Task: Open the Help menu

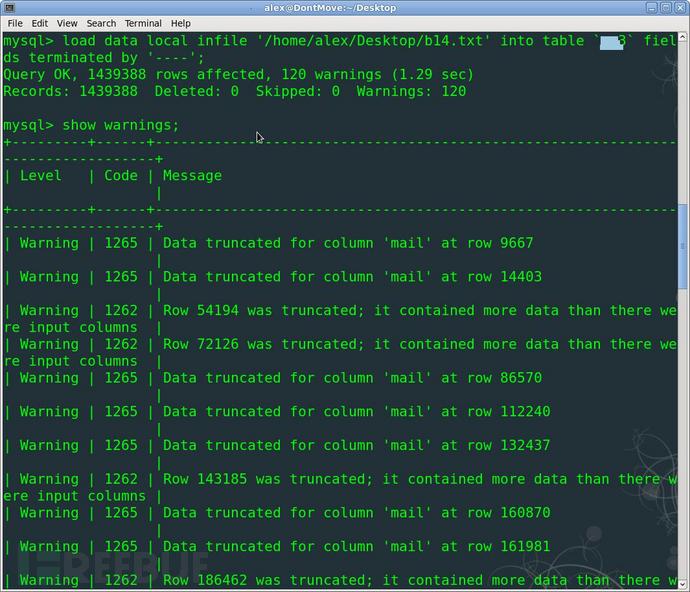Action: pyautogui.click(x=181, y=23)
